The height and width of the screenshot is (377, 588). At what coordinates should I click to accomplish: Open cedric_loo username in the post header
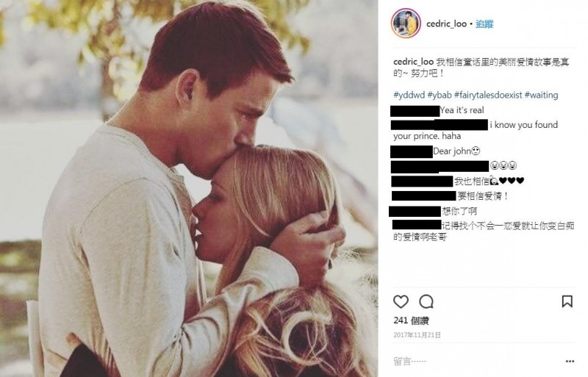pyautogui.click(x=446, y=24)
